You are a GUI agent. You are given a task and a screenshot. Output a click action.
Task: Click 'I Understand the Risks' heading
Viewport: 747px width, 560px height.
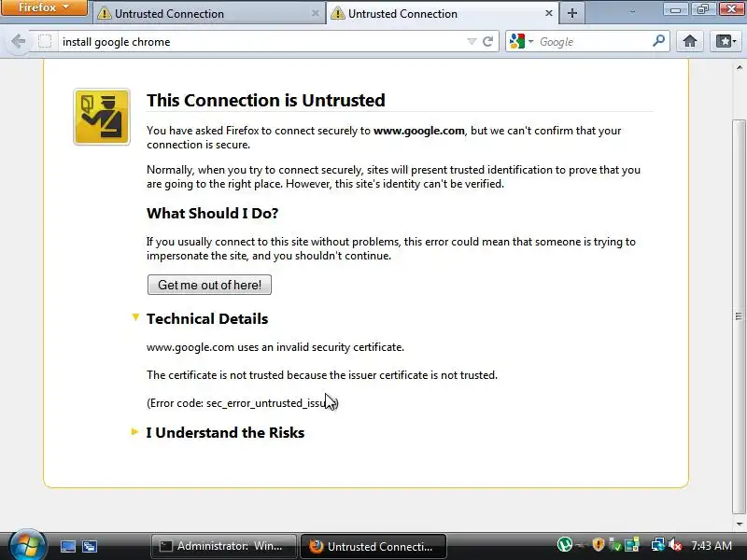pyautogui.click(x=225, y=432)
